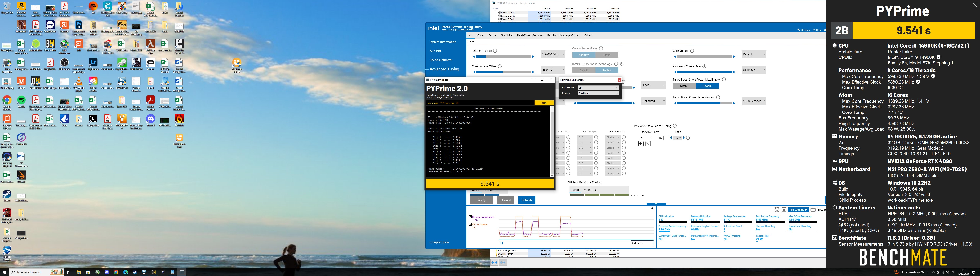This screenshot has width=980, height=276.
Task: Open the Lightroom desktop shortcut
Action: tap(93, 64)
